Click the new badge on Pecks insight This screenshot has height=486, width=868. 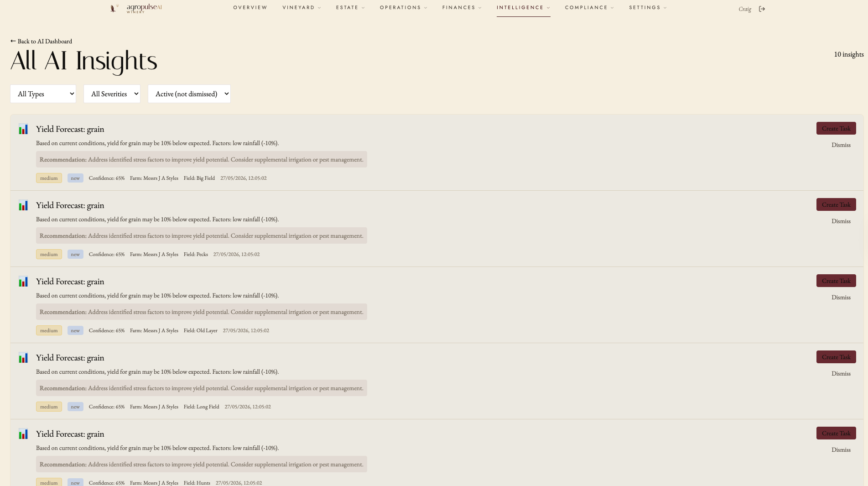75,255
